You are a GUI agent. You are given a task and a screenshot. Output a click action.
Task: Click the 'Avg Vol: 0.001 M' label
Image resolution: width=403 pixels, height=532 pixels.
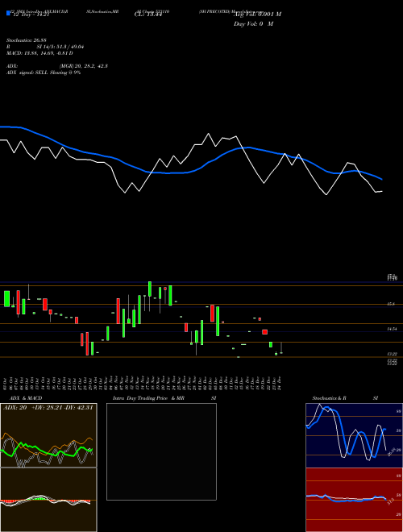tap(257, 15)
